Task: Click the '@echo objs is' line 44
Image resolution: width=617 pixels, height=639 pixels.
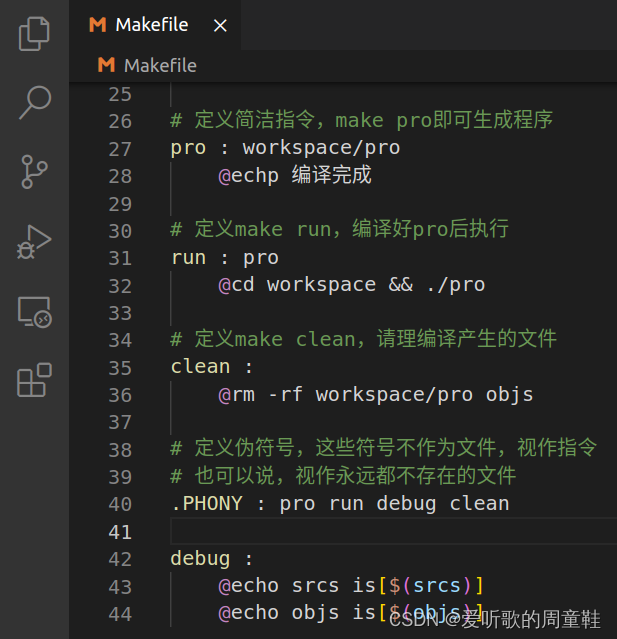Action: (350, 613)
